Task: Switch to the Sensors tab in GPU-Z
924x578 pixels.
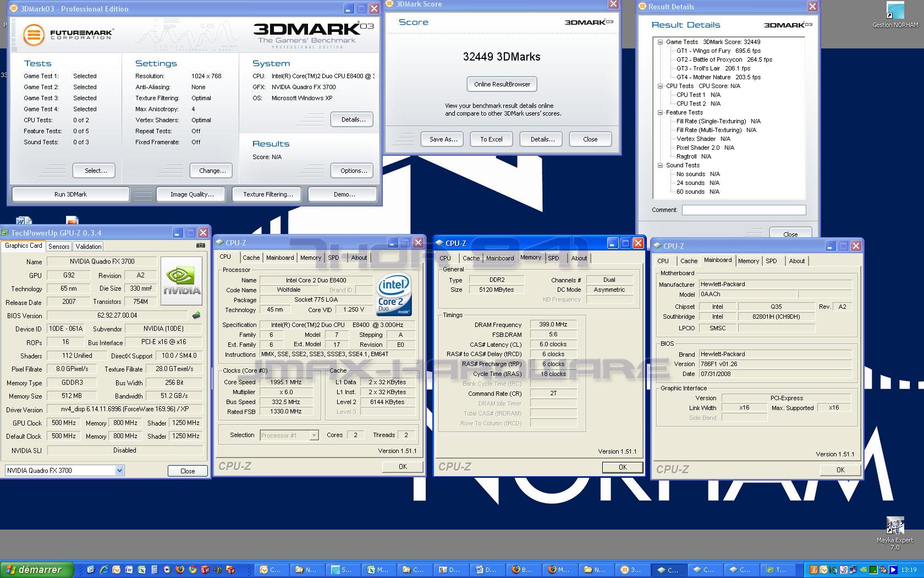Action: 58,247
